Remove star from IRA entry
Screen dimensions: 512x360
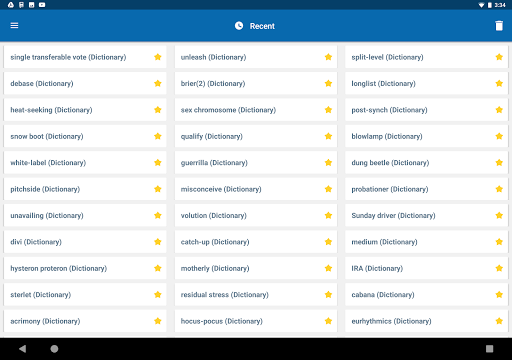(499, 268)
